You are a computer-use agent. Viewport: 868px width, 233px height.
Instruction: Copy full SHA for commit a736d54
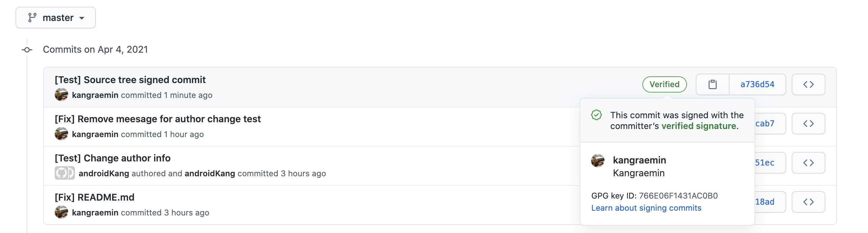click(713, 84)
